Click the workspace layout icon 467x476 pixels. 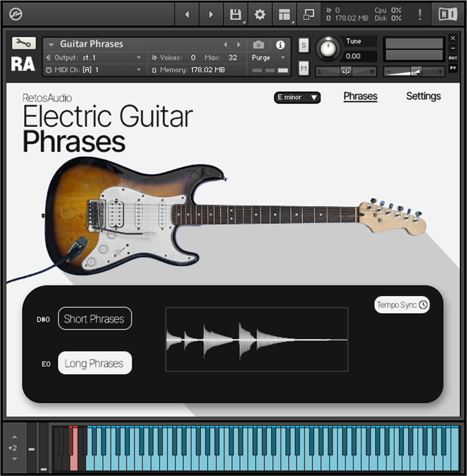point(284,15)
